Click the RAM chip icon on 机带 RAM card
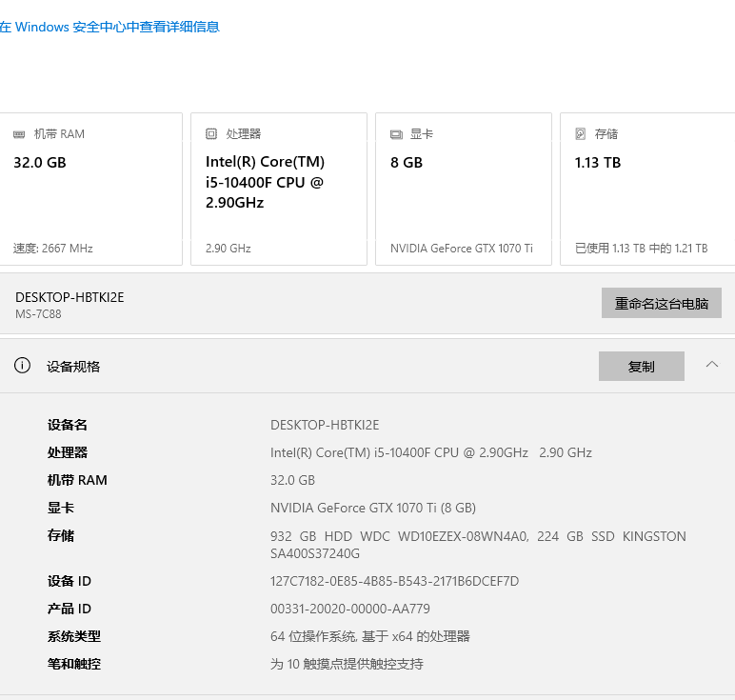The width and height of the screenshot is (735, 700). point(19,134)
